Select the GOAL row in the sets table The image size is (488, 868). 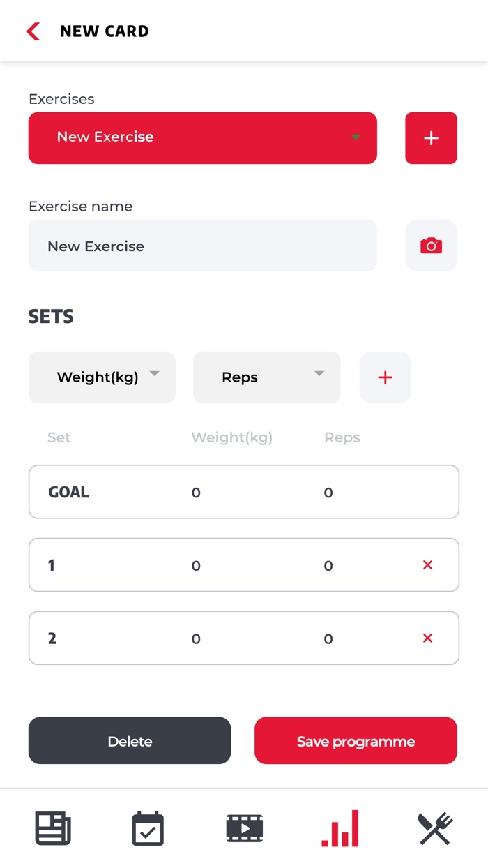coord(244,492)
